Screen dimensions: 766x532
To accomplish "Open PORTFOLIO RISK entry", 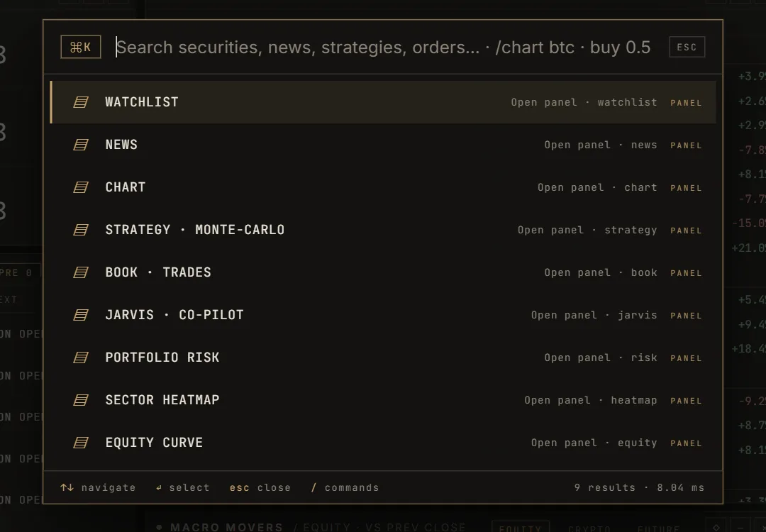I will (x=383, y=358).
